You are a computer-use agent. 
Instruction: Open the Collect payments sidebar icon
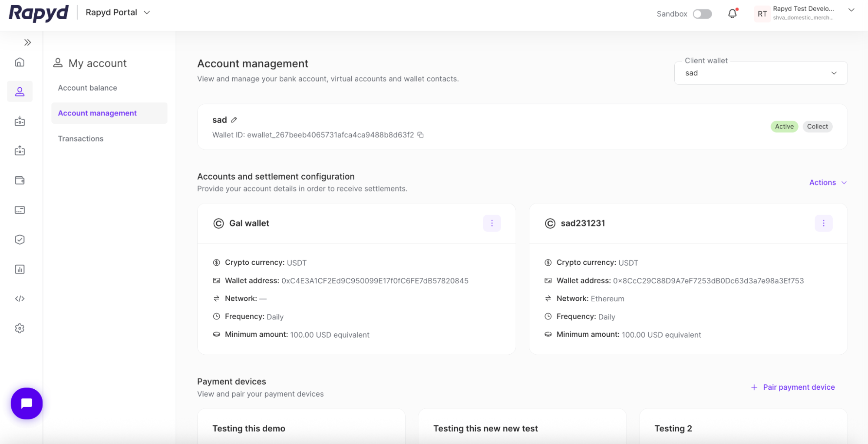pyautogui.click(x=20, y=122)
